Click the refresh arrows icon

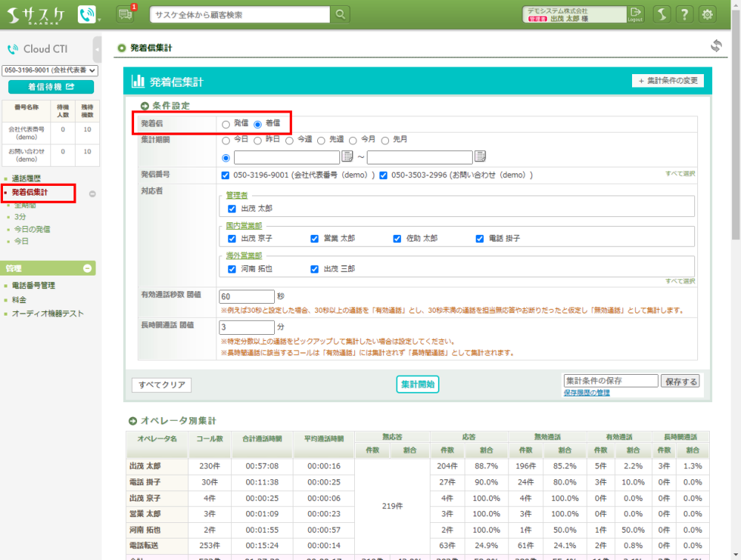(x=716, y=46)
